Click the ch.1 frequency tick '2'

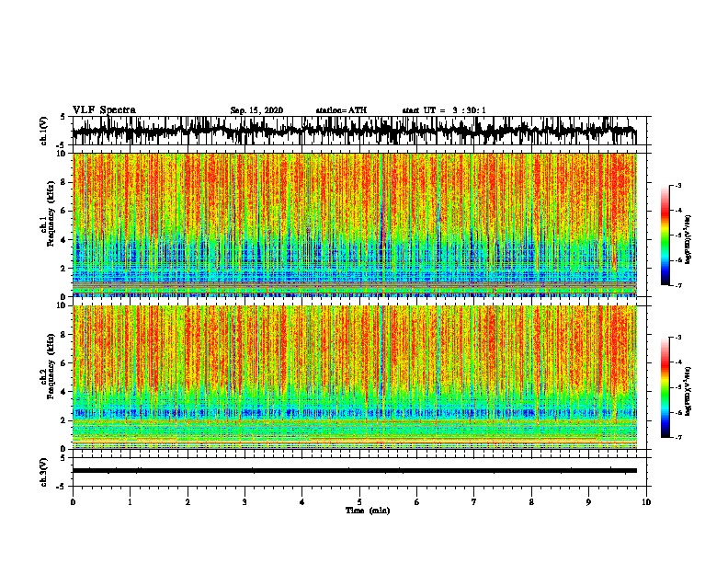point(64,268)
